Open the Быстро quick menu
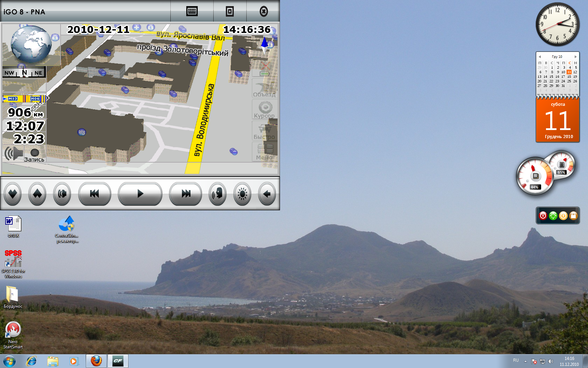588x368 pixels. tap(264, 131)
